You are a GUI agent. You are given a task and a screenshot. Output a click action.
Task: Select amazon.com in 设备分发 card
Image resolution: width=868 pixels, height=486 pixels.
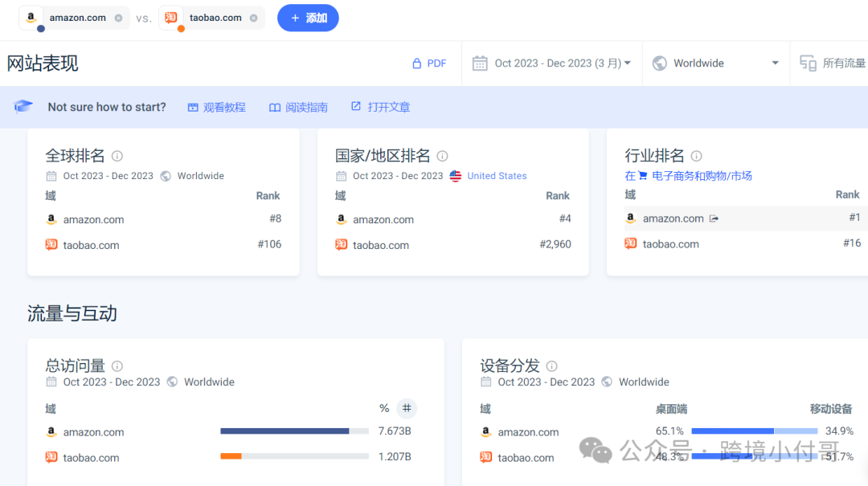528,432
